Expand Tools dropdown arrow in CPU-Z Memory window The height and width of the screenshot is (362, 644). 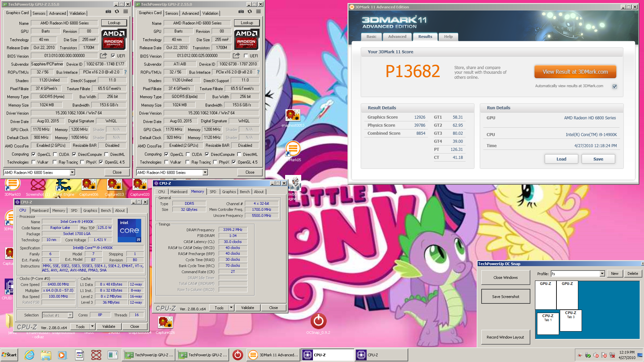click(x=231, y=308)
